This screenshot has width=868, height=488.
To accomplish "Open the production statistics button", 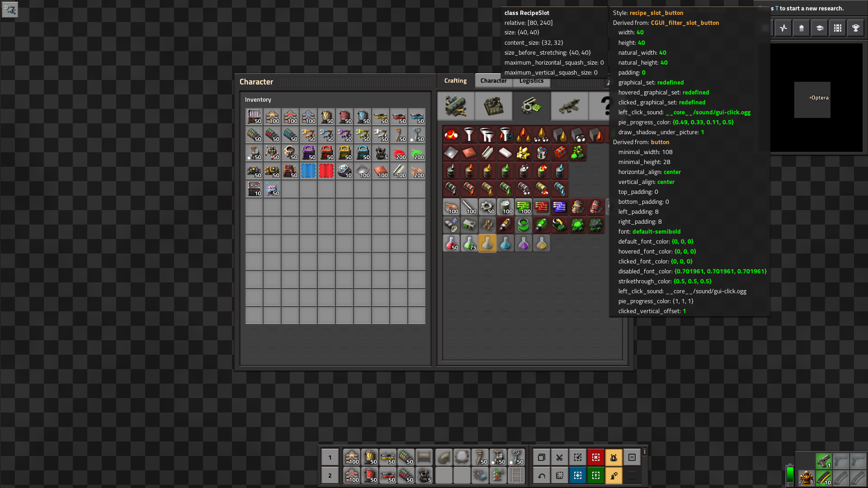I will [x=783, y=28].
